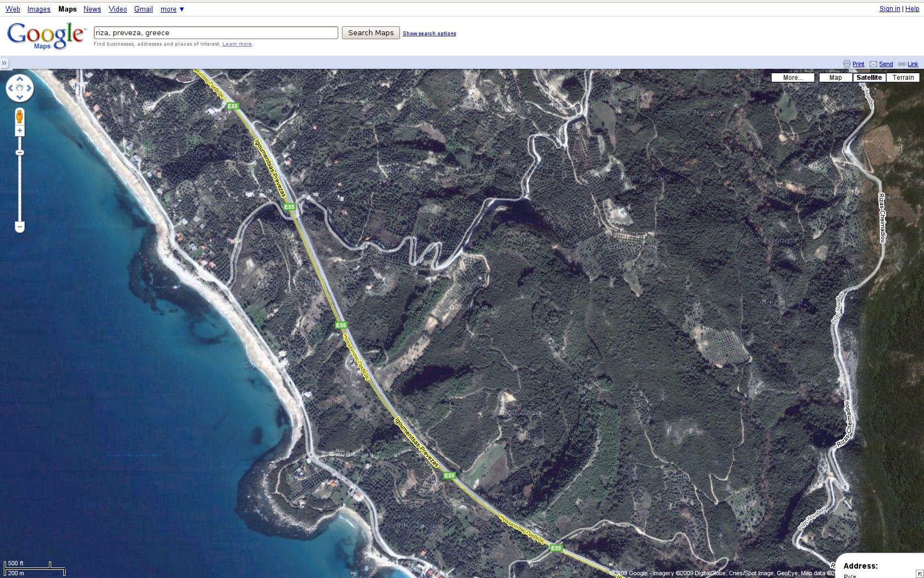Open the 'more' services dropdown
This screenshot has width=924, height=578.
(172, 9)
